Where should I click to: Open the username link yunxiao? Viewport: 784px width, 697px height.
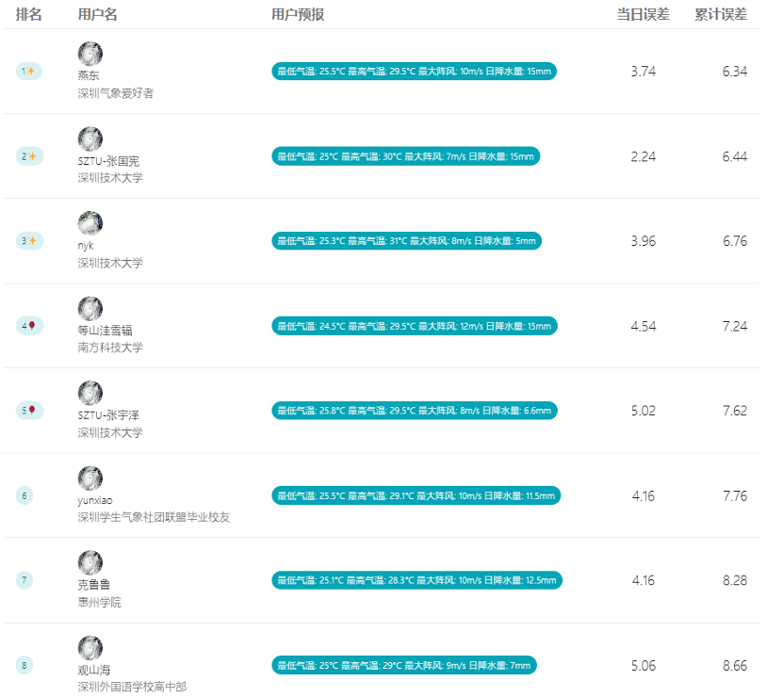coord(95,500)
